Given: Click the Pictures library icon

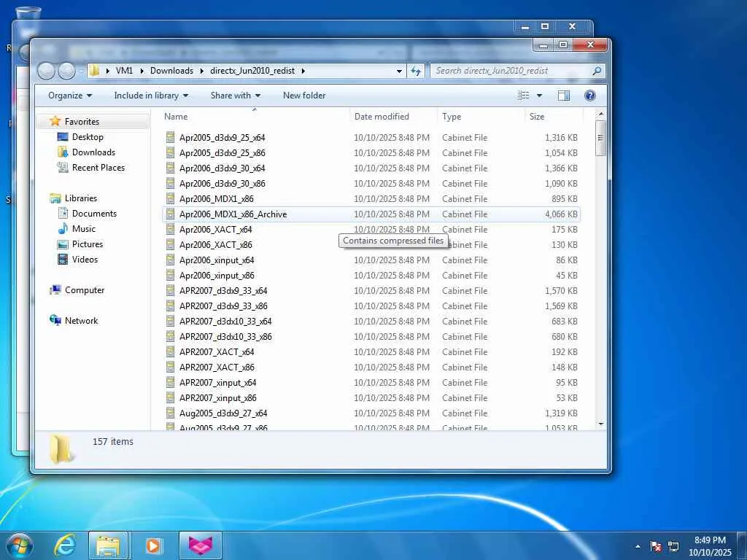Looking at the screenshot, I should pos(63,244).
